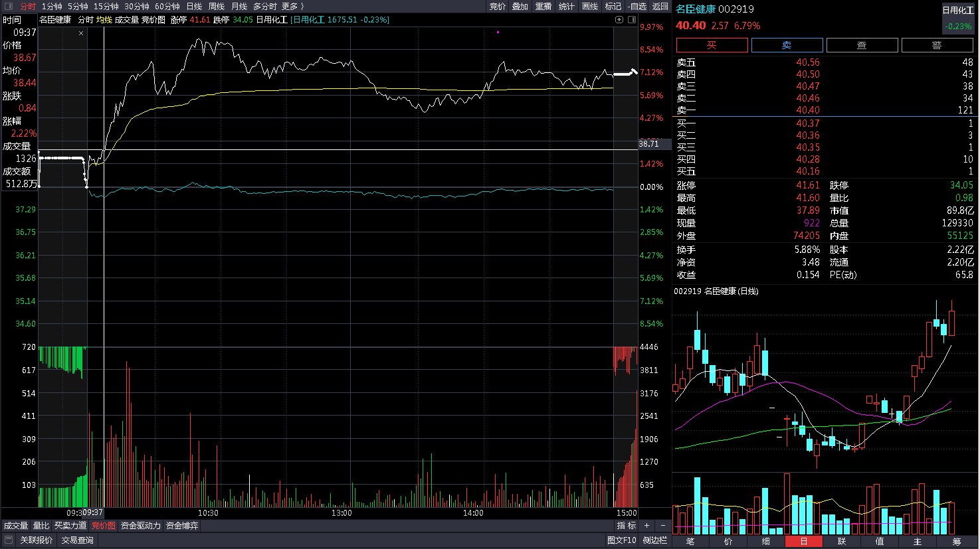This screenshot has height=549, width=980.
Task: Click the blue 卖 sell button
Action: click(787, 45)
